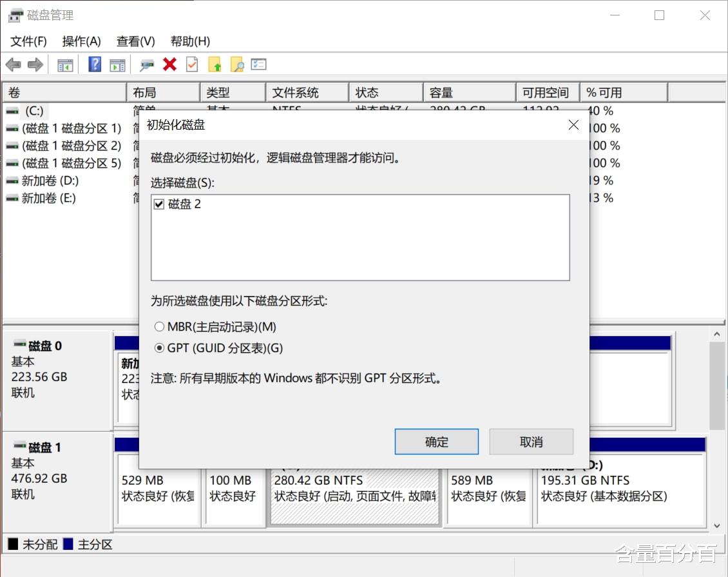Open the 查看(V) menu
This screenshot has width=728, height=577.
(135, 41)
